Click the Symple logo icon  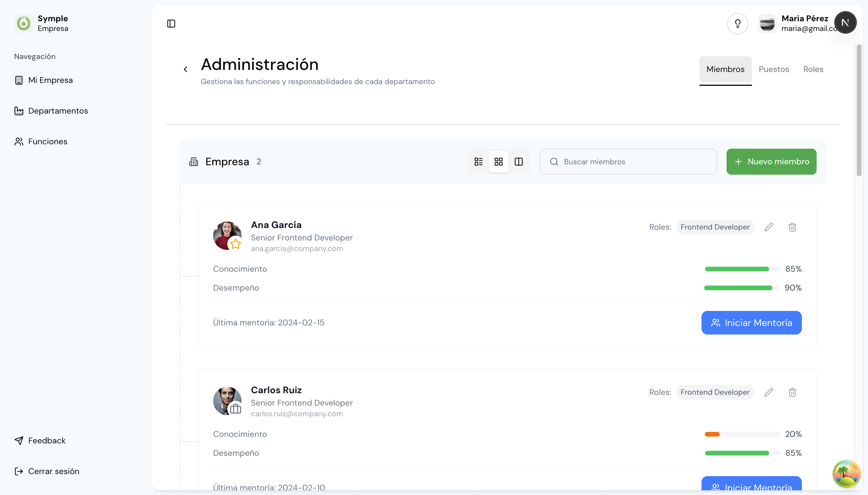[x=24, y=24]
